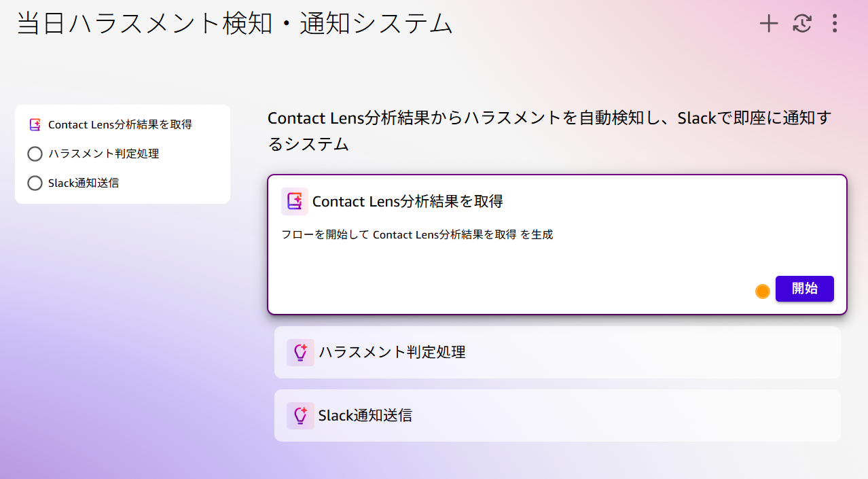Click the sync/refresh icon in the header
The image size is (868, 479).
(x=801, y=22)
